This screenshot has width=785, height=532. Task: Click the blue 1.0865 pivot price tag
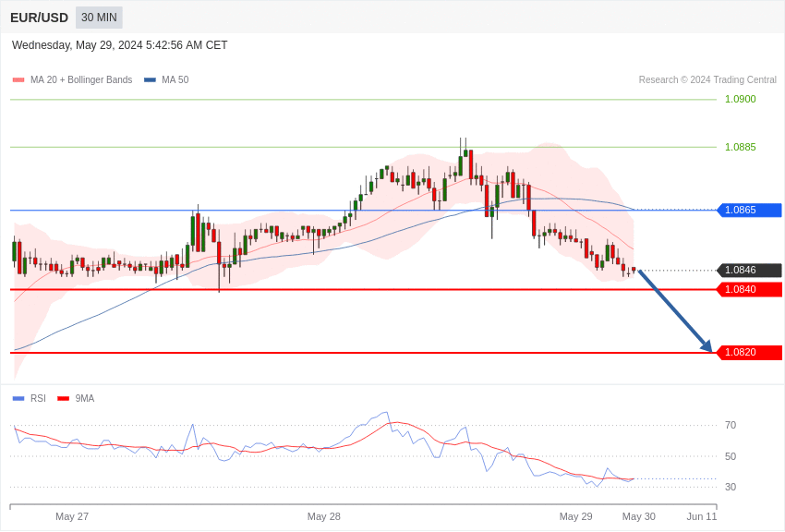(750, 211)
